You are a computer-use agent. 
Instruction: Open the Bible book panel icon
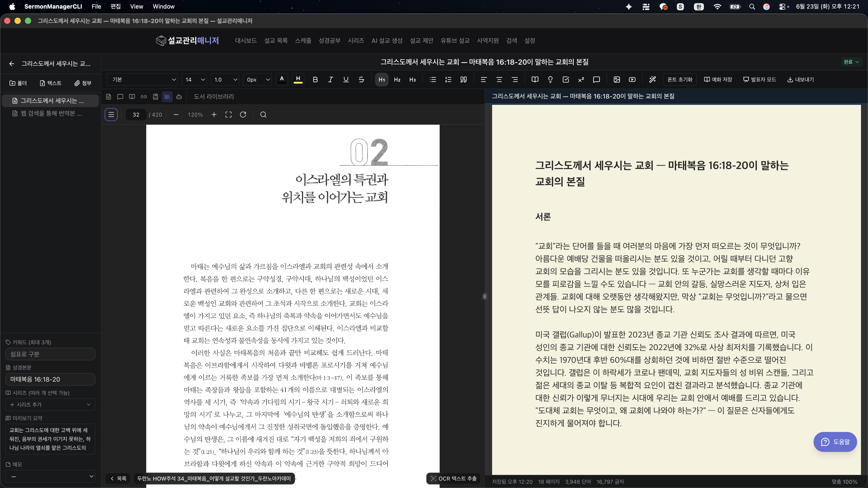tap(132, 97)
